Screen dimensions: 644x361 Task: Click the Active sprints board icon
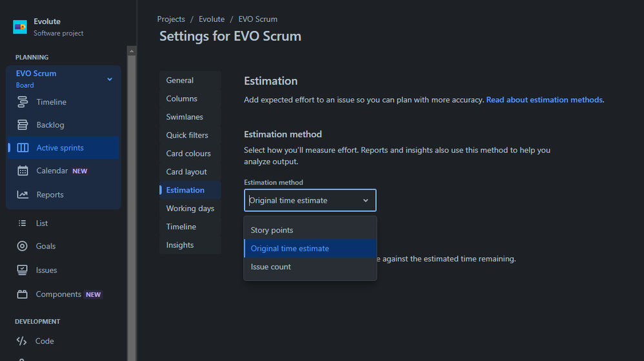[x=23, y=148]
